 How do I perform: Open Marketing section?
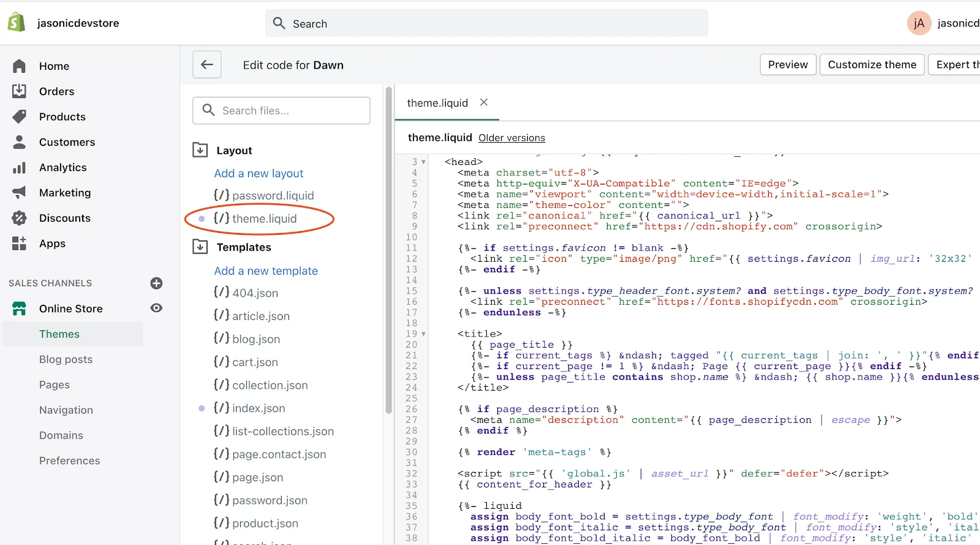[x=65, y=192]
